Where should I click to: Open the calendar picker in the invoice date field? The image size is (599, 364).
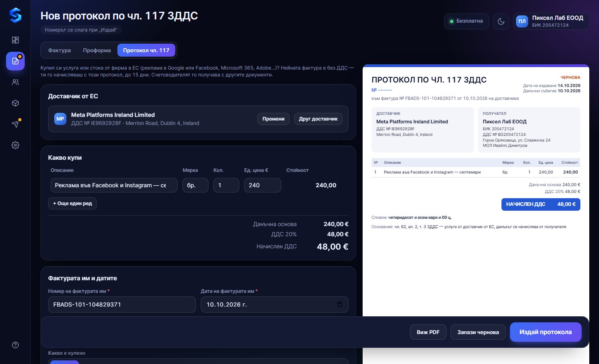[x=340, y=305]
